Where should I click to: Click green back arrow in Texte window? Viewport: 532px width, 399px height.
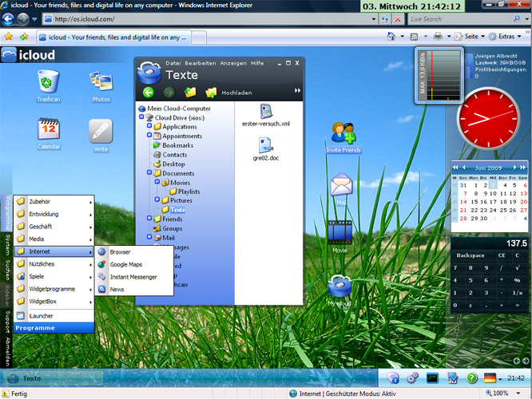tap(149, 93)
